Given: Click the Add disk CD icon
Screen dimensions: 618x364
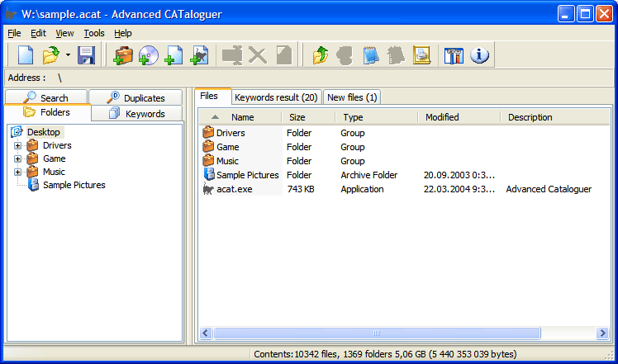Looking at the screenshot, I should [149, 55].
